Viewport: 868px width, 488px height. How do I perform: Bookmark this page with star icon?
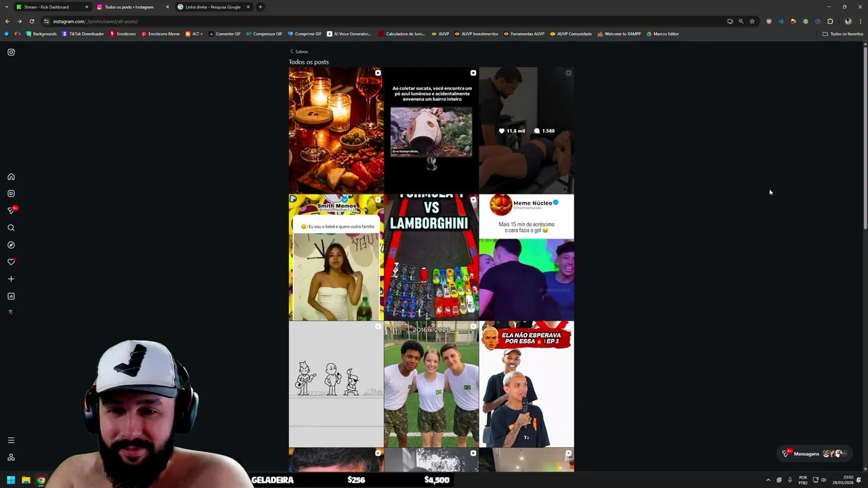click(x=751, y=21)
